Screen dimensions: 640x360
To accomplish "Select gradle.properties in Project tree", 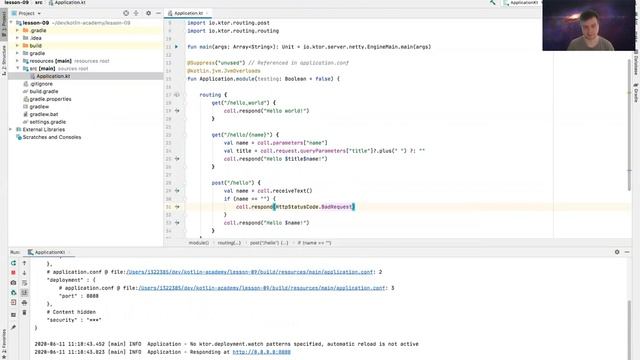I will coord(50,99).
